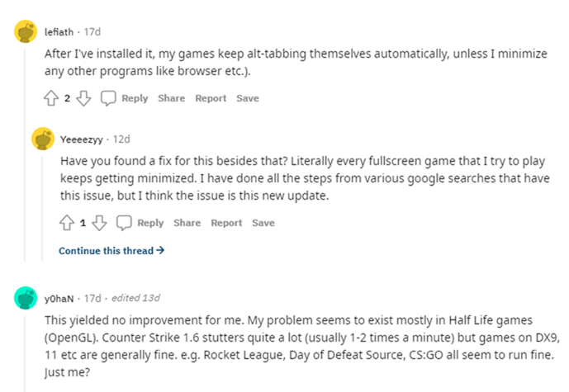The width and height of the screenshot is (569, 392).
Task: Expand Continue this thread
Action: click(111, 251)
